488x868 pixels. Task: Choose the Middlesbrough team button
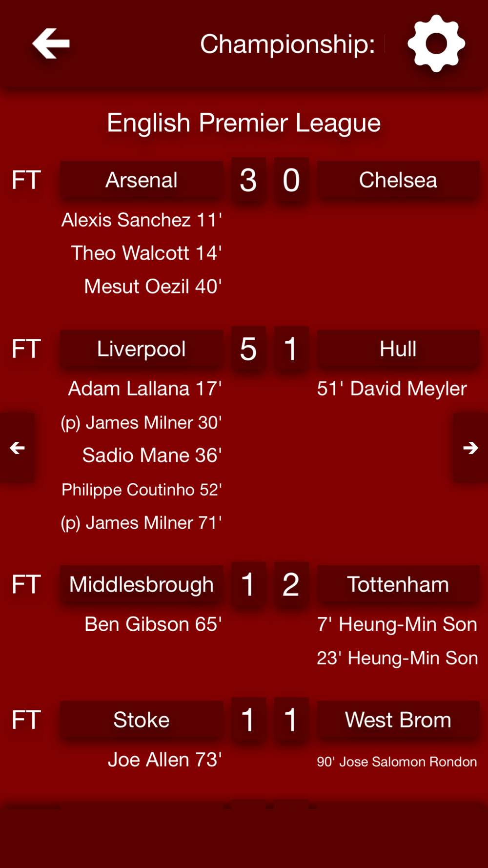[x=142, y=584]
